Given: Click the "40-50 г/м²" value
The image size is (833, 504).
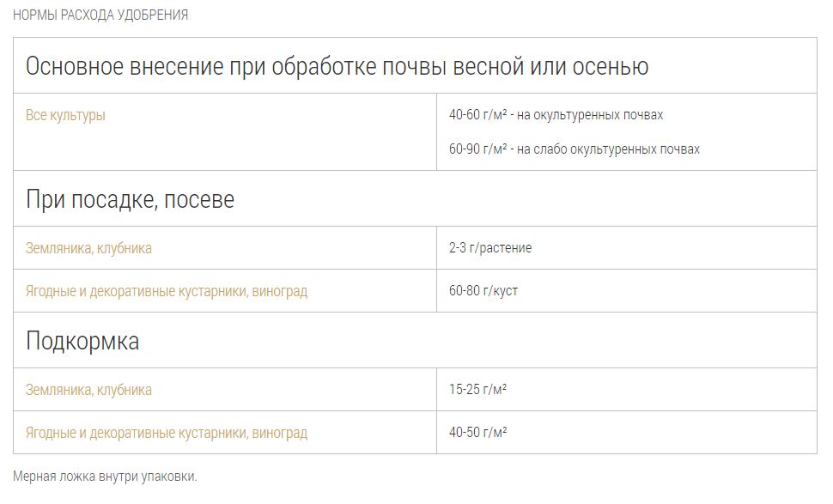Looking at the screenshot, I should point(477,433).
